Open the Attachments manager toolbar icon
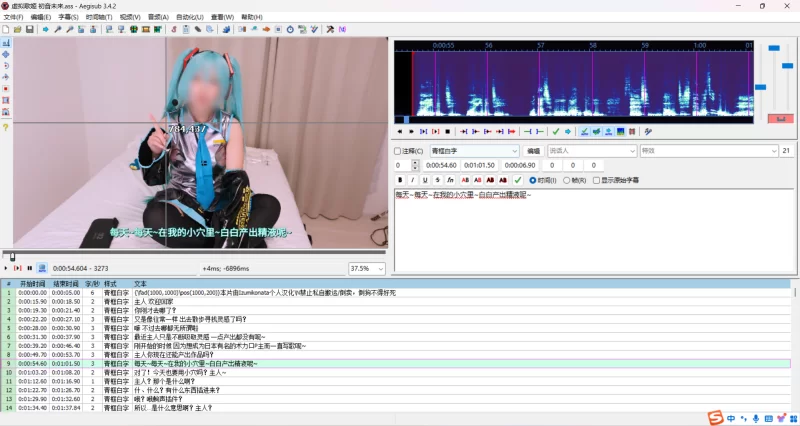 coord(197,30)
